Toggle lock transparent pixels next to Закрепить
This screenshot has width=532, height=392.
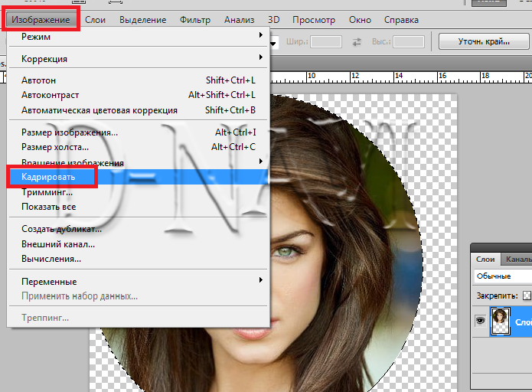(526, 296)
